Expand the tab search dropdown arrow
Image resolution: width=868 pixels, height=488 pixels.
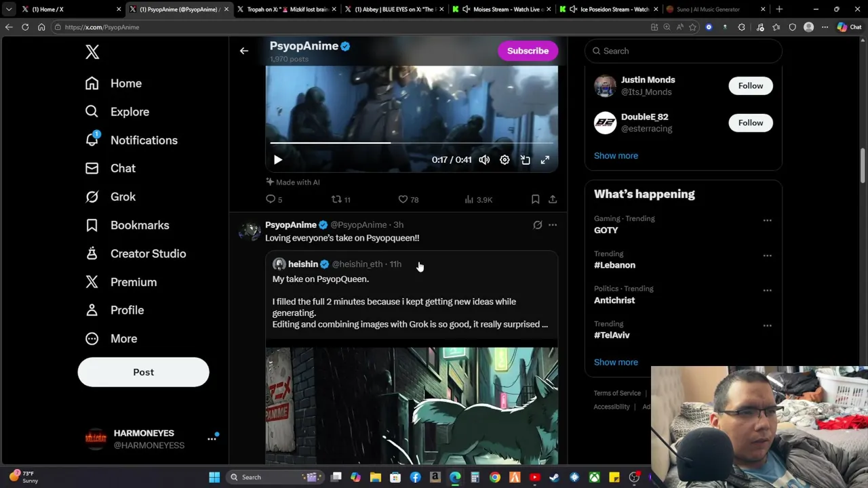tap(8, 9)
